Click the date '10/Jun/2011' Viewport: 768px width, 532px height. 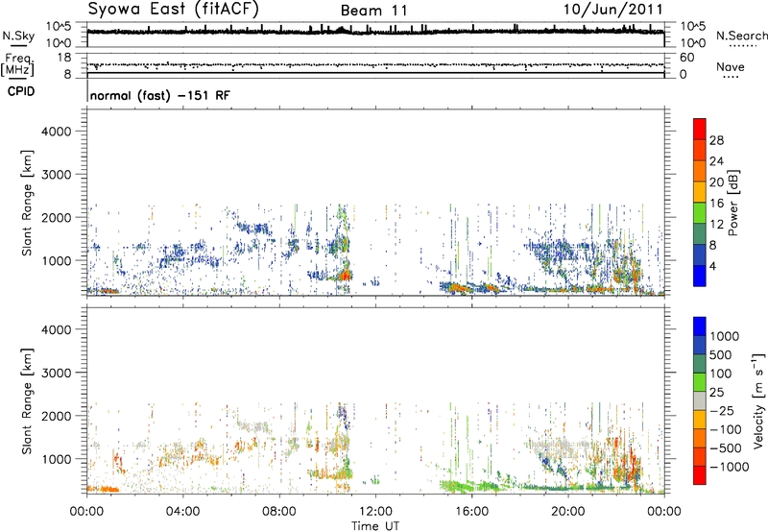612,10
